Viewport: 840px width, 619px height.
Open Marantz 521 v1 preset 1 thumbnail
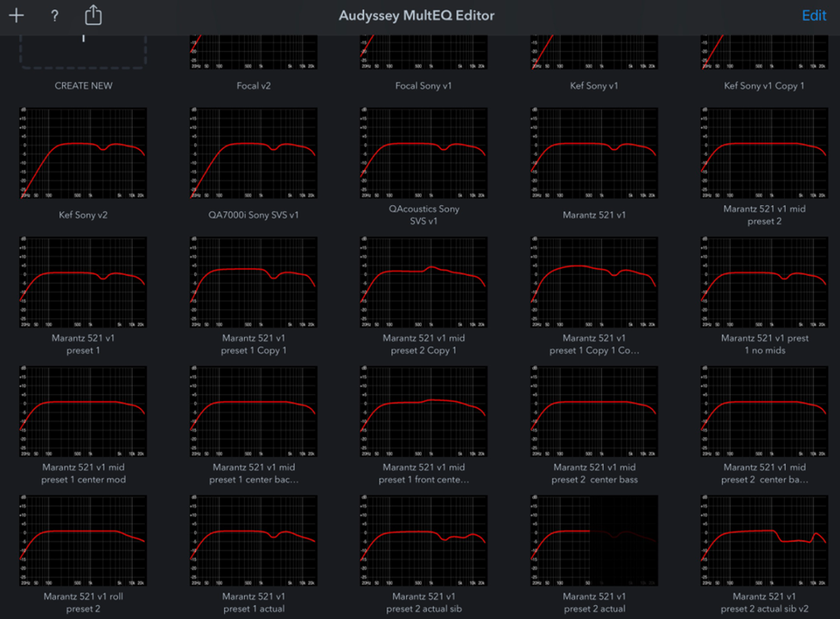(x=84, y=282)
